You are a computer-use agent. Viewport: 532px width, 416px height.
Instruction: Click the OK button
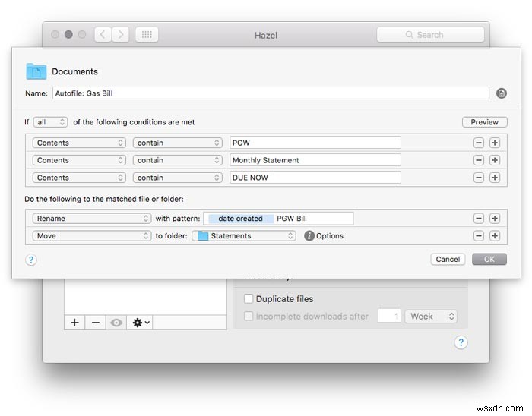tap(489, 259)
